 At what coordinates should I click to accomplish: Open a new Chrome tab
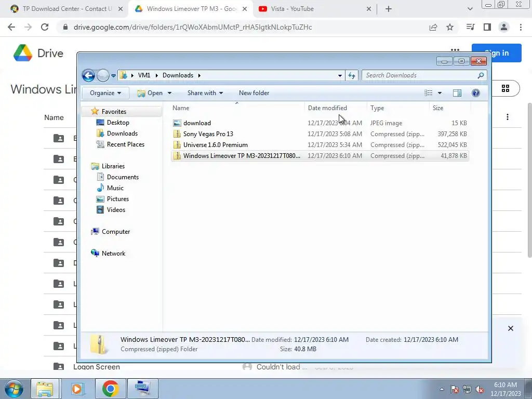389,9
